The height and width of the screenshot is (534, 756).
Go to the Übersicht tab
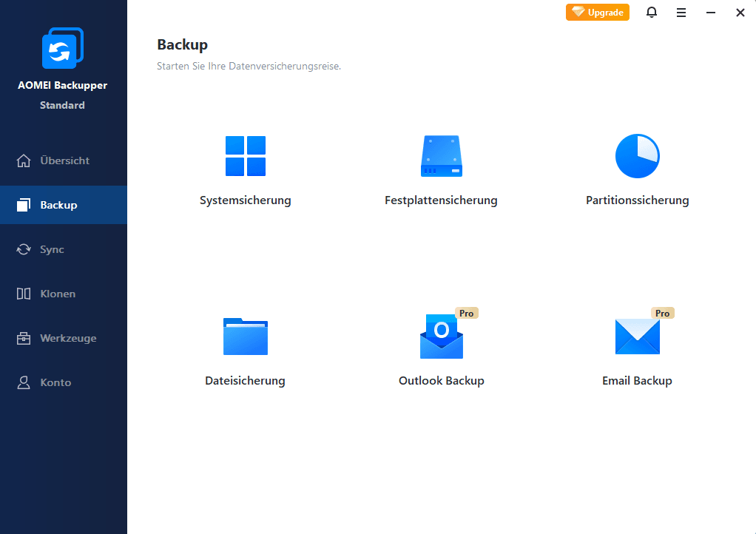pos(64,160)
